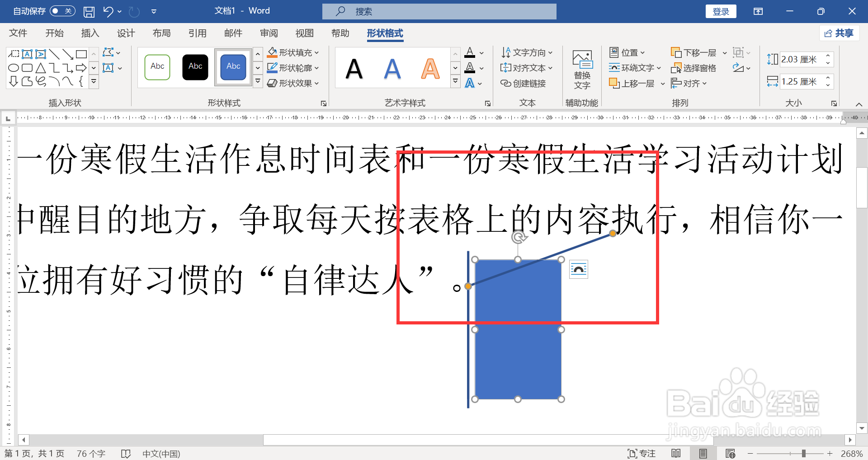Screen dimensions: 868x460
Task: Open the undo history dropdown arrow
Action: (x=119, y=11)
